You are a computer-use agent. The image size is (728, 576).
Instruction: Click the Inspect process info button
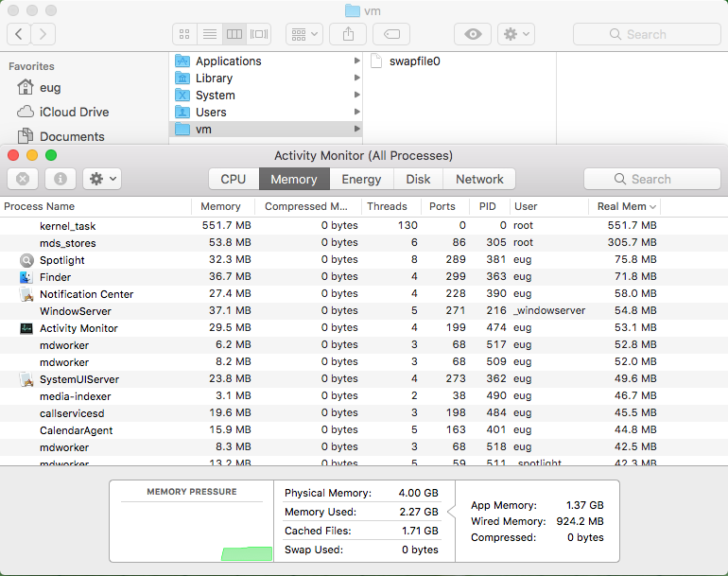point(61,179)
